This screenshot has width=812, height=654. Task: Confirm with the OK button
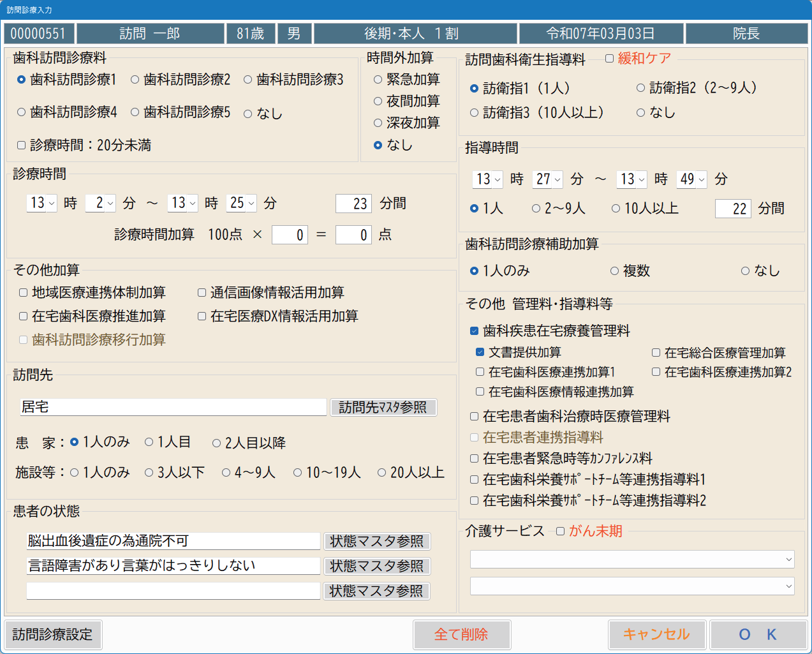758,635
